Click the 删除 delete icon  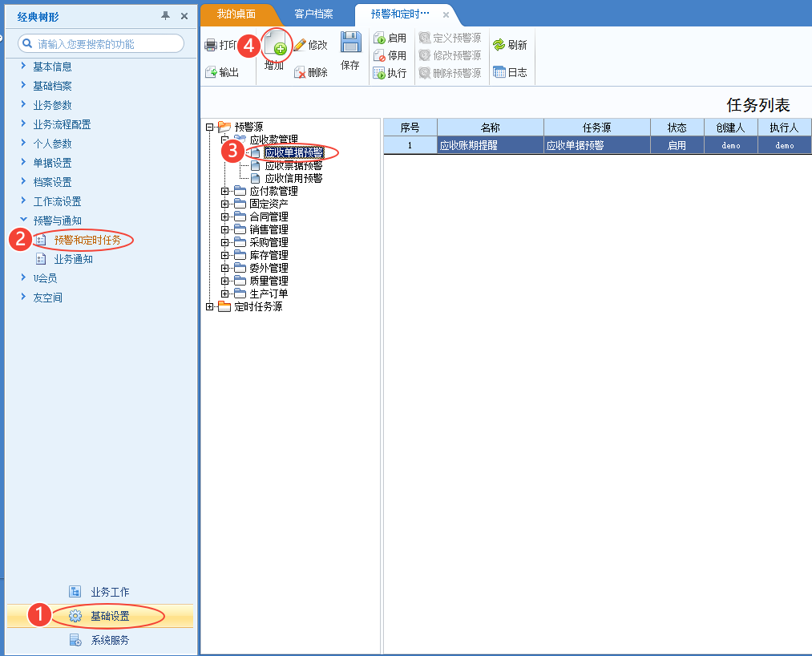tap(300, 72)
